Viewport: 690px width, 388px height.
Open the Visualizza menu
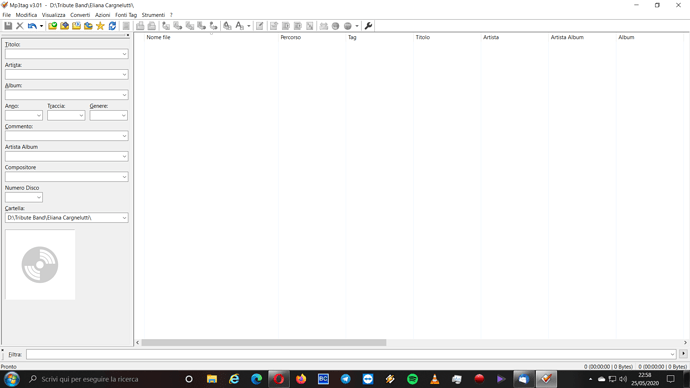click(54, 15)
